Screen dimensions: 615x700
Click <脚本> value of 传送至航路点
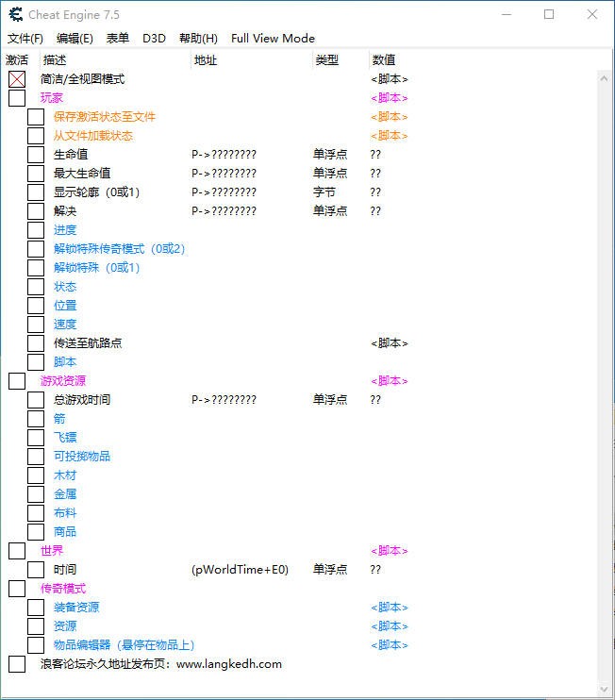coord(390,343)
